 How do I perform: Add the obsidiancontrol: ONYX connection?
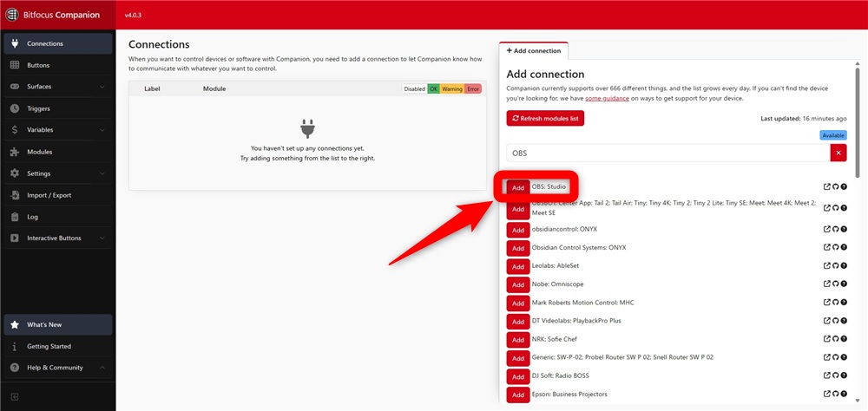[x=518, y=230]
